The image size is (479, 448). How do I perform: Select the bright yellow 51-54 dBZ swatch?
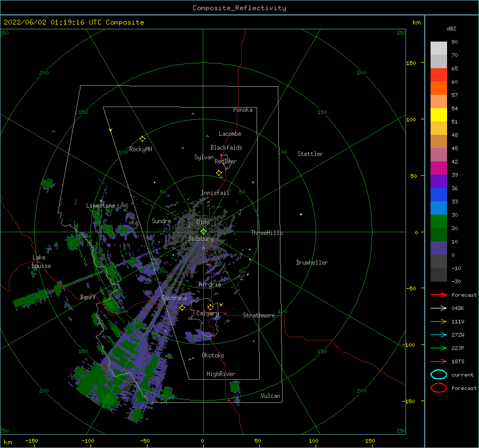click(439, 115)
